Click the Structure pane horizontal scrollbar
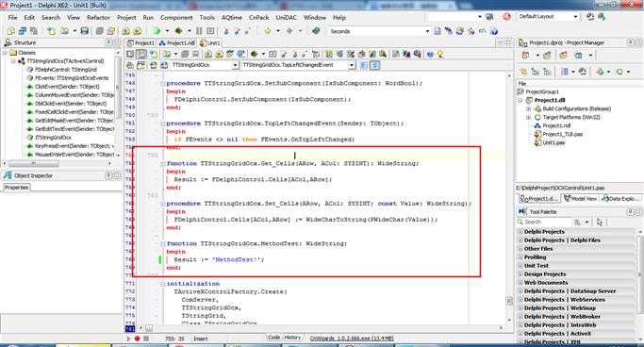Image resolution: width=644 pixels, height=347 pixels. pos(58,163)
